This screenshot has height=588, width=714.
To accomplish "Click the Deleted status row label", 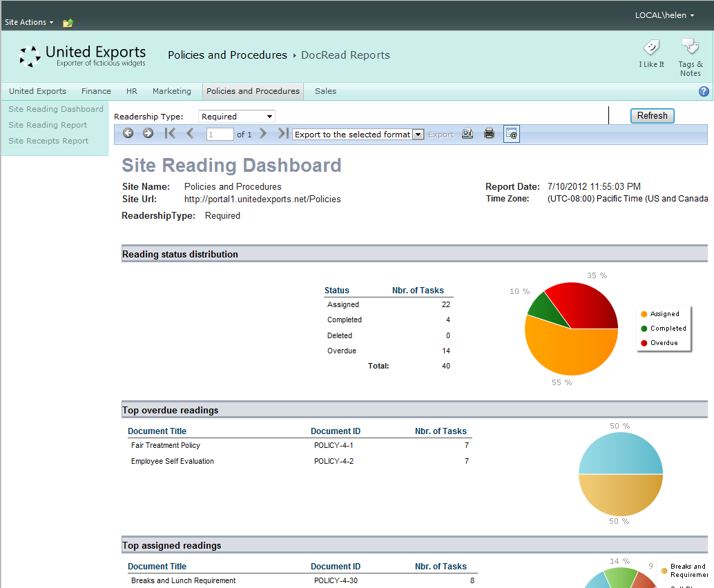I will coord(339,335).
